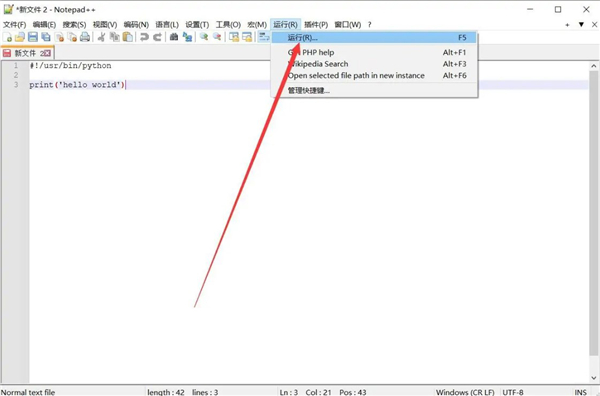Open the 文件(F) menu
Viewport: 600px width, 396px height.
pyautogui.click(x=15, y=24)
